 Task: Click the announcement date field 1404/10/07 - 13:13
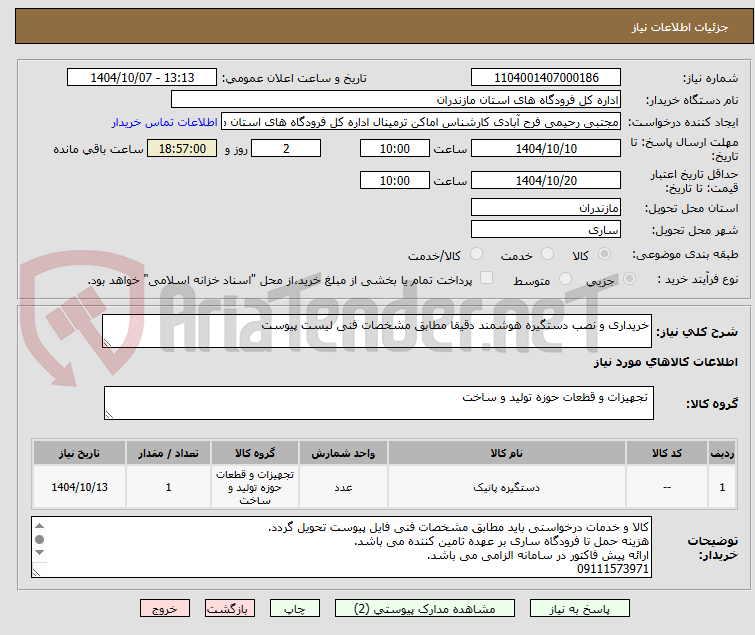point(142,78)
